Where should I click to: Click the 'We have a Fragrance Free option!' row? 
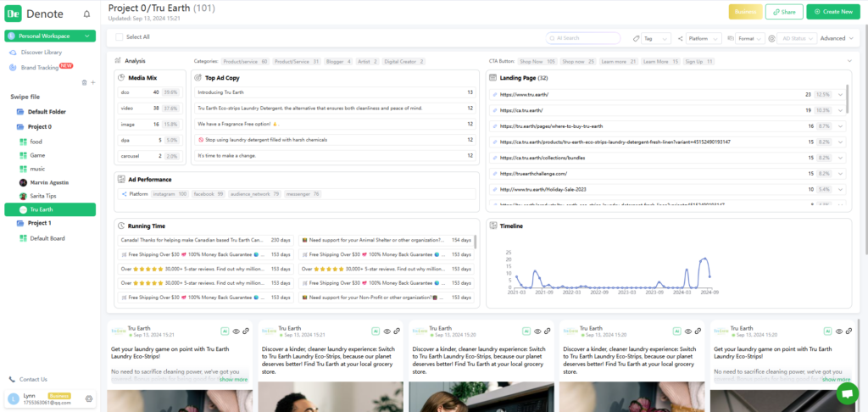(x=335, y=124)
